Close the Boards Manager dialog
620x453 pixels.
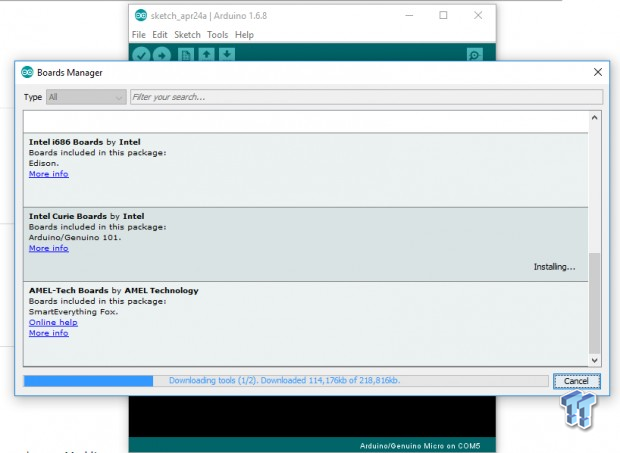pyautogui.click(x=598, y=72)
